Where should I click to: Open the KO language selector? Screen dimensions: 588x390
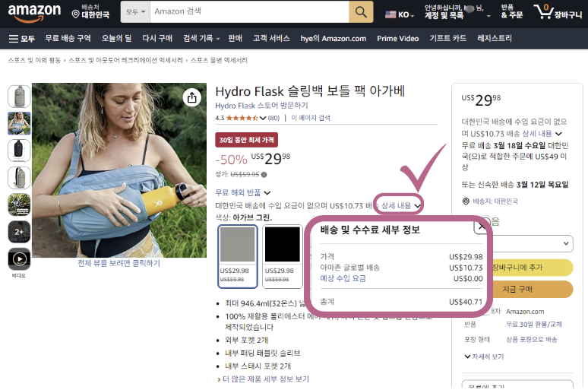pyautogui.click(x=400, y=14)
